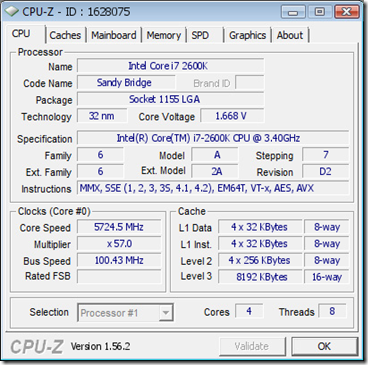Click the Multiplier x 57.0 value
This screenshot has height=365, width=368.
click(x=119, y=244)
